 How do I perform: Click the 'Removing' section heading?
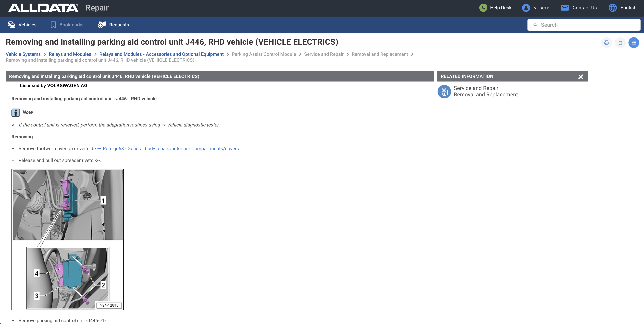(x=22, y=137)
